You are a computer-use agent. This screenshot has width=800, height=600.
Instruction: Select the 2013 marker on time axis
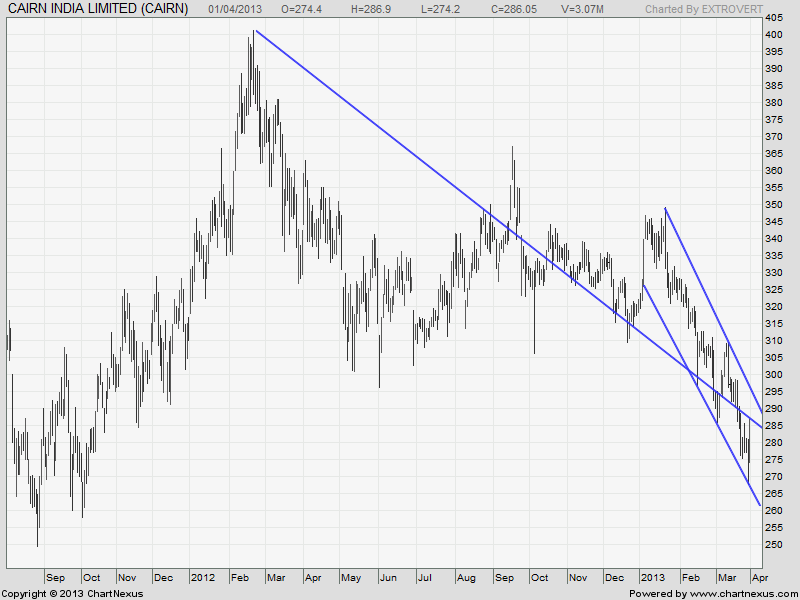[x=652, y=578]
